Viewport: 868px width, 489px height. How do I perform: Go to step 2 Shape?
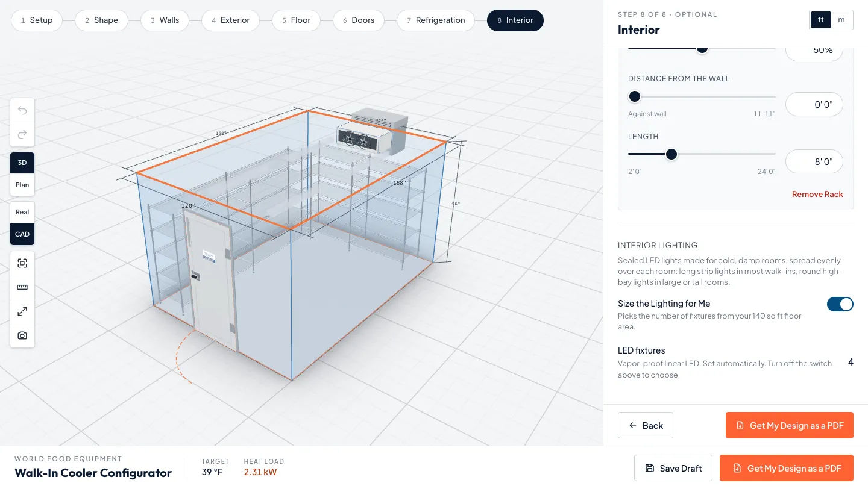coord(102,20)
